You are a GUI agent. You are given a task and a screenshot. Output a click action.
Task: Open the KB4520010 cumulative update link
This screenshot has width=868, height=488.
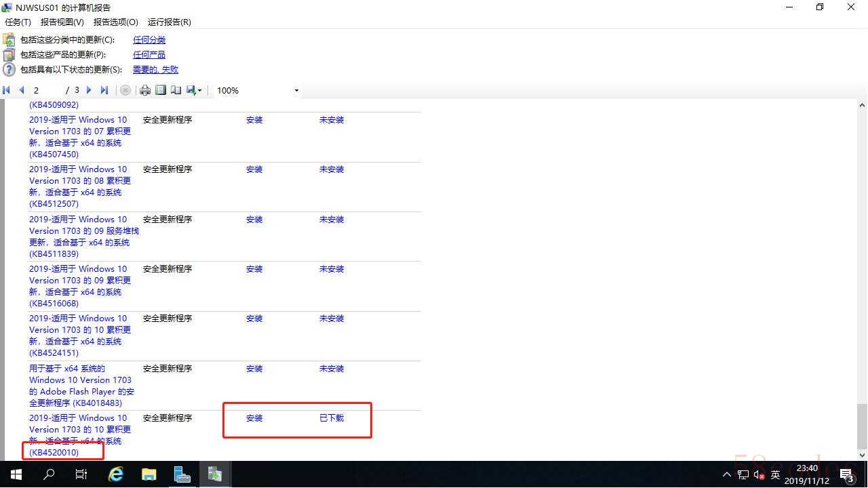[80, 435]
